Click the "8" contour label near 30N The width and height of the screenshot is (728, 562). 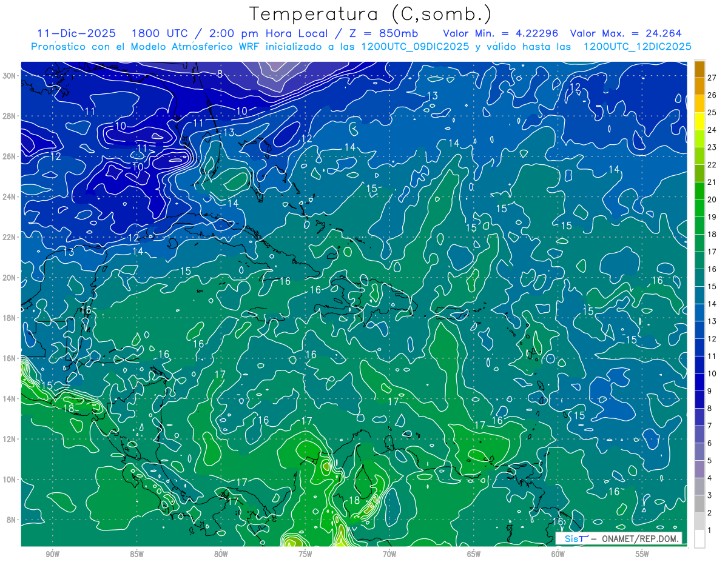click(220, 74)
